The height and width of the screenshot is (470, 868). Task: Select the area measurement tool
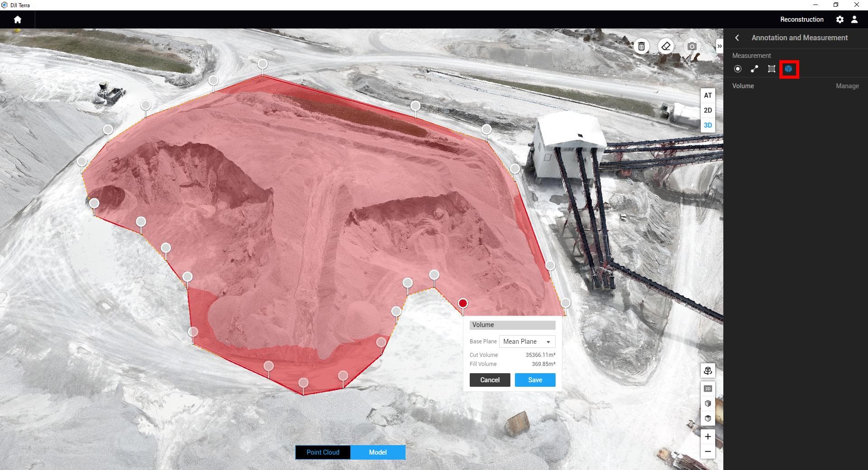(771, 69)
